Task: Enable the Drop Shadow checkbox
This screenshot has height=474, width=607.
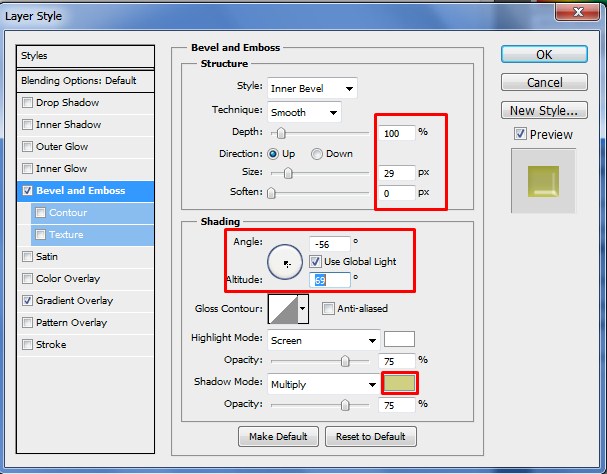Action: click(27, 103)
